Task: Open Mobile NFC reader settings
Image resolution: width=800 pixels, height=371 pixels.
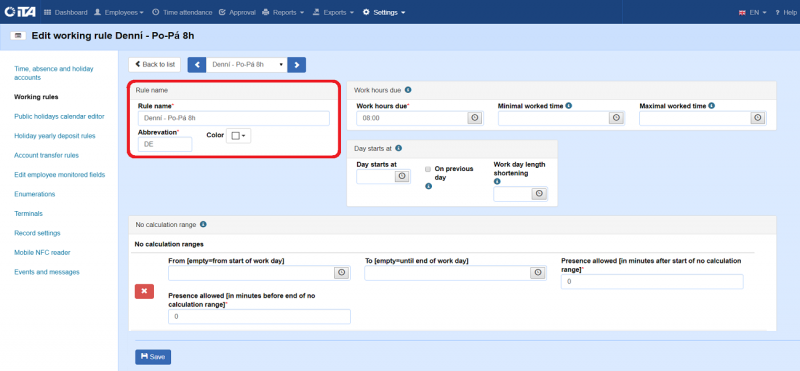Action: (42, 252)
